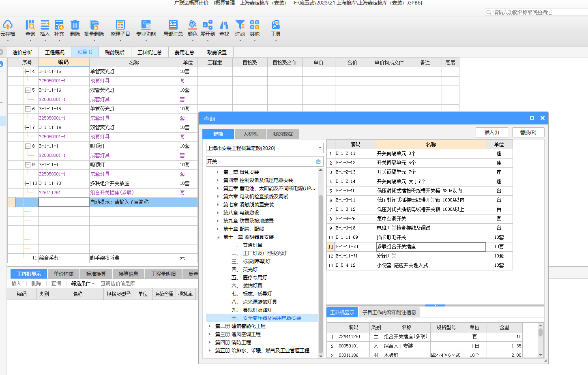This screenshot has width=588, height=375.
Task: Collapse row 4 单管荧光灯 with minus box
Action: click(28, 71)
